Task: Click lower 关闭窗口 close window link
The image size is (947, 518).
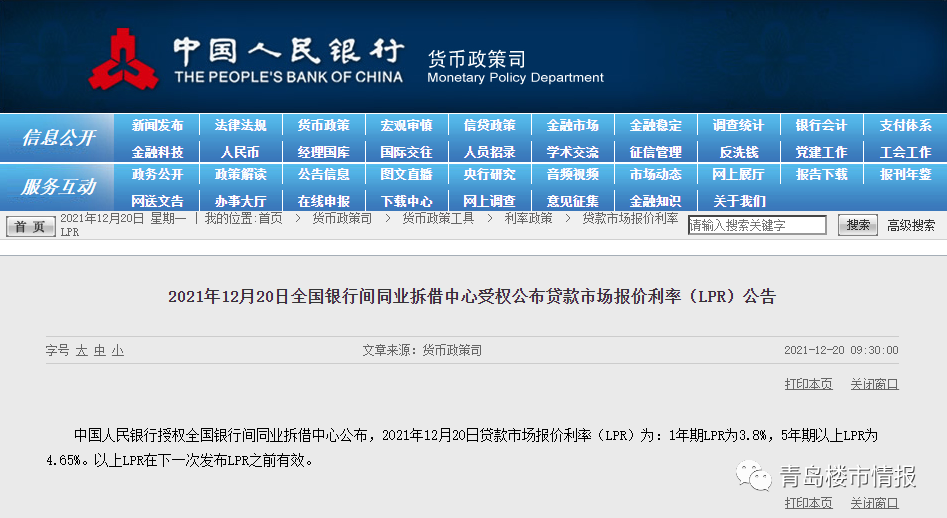Action: coord(875,503)
